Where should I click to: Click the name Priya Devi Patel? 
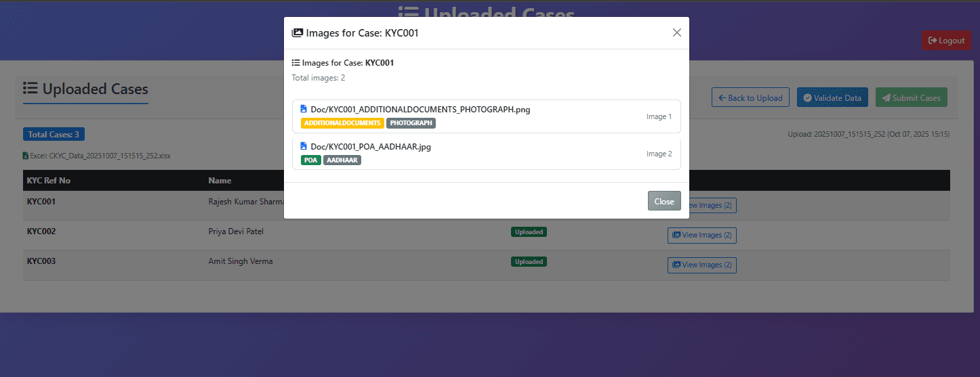point(236,231)
